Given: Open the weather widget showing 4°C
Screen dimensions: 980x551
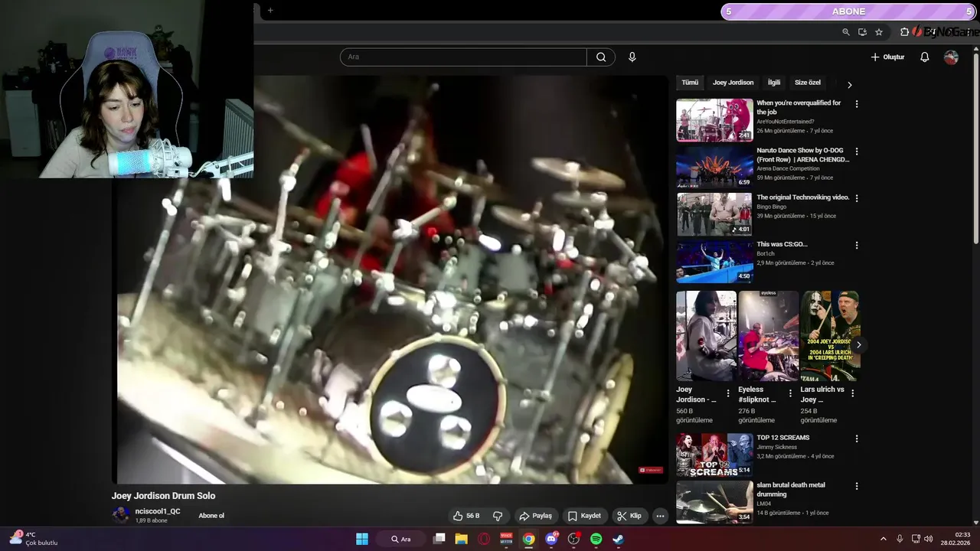Looking at the screenshot, I should 34,539.
